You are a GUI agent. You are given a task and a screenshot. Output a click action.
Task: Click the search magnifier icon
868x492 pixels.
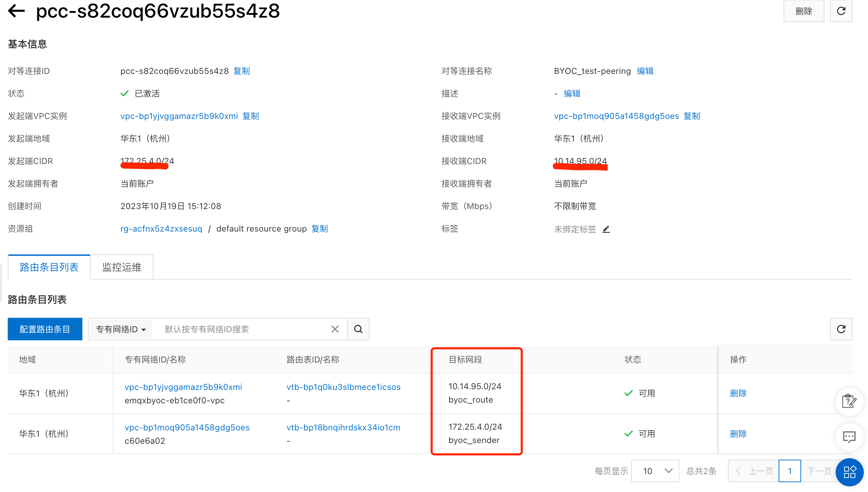(x=358, y=329)
